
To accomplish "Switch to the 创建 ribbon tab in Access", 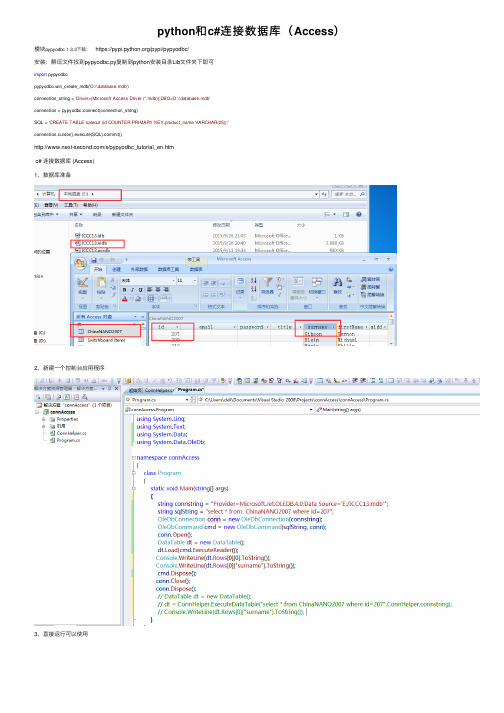I will (x=116, y=269).
